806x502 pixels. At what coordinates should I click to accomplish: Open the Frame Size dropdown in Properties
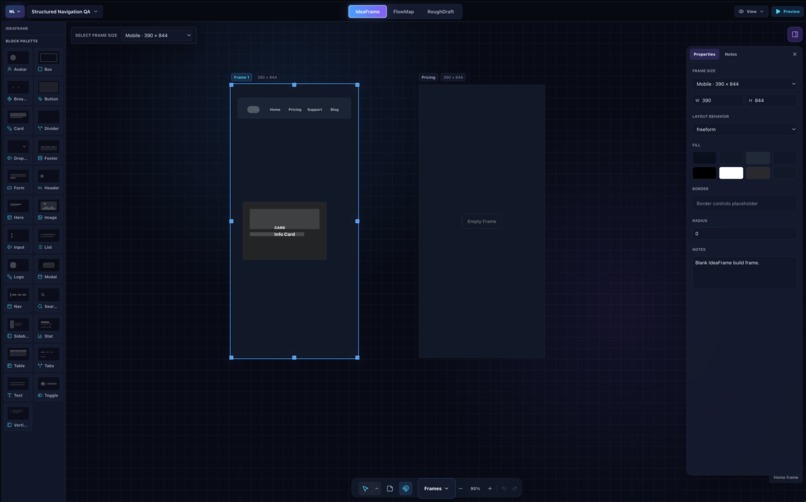point(744,84)
